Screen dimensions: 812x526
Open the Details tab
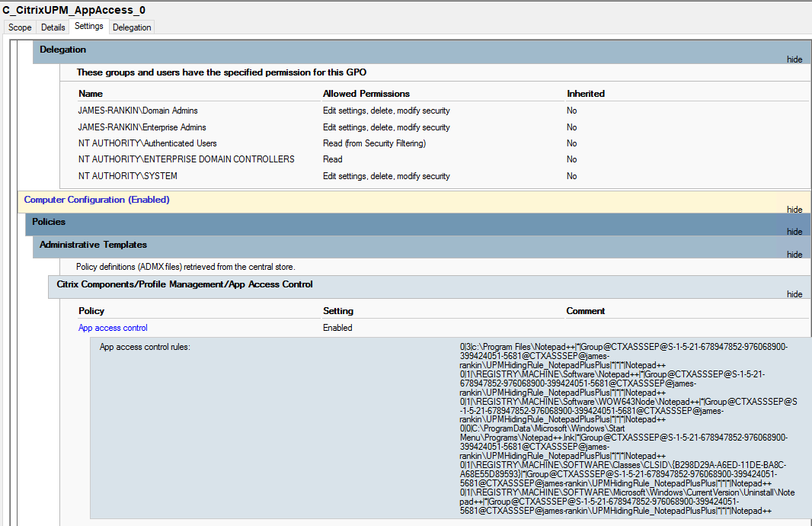tap(53, 27)
